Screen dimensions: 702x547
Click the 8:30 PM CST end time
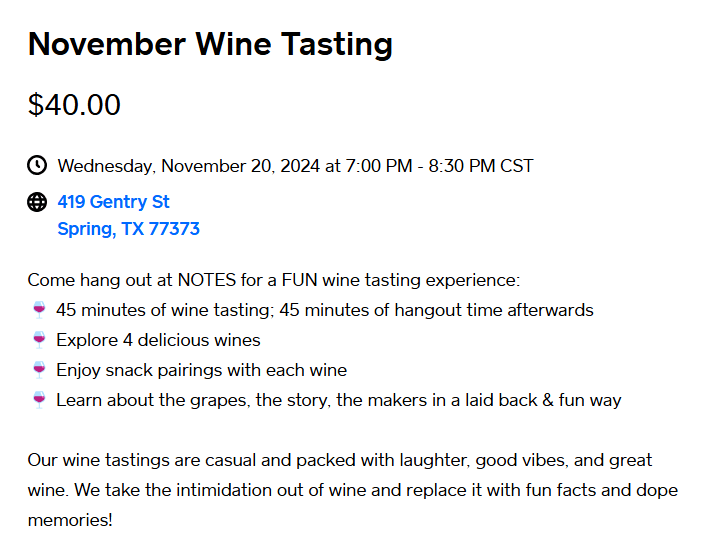click(x=481, y=166)
